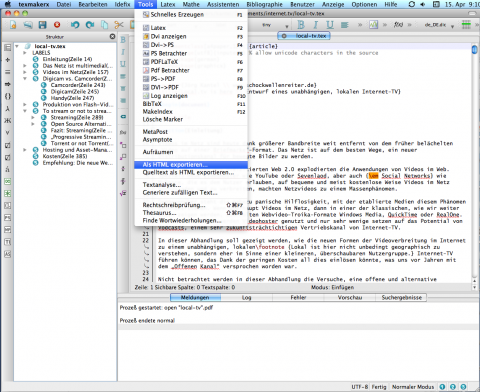Open the de_DE.dic dictionary dropdown
480x392 pixels.
pyautogui.click(x=438, y=25)
